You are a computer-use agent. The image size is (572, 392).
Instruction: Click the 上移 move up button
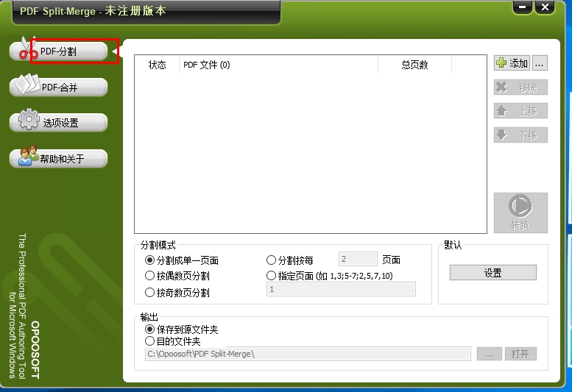tap(520, 111)
